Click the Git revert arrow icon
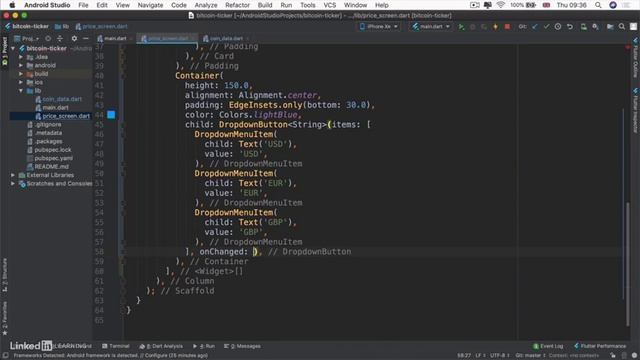This screenshot has width=640, height=360. [x=570, y=27]
